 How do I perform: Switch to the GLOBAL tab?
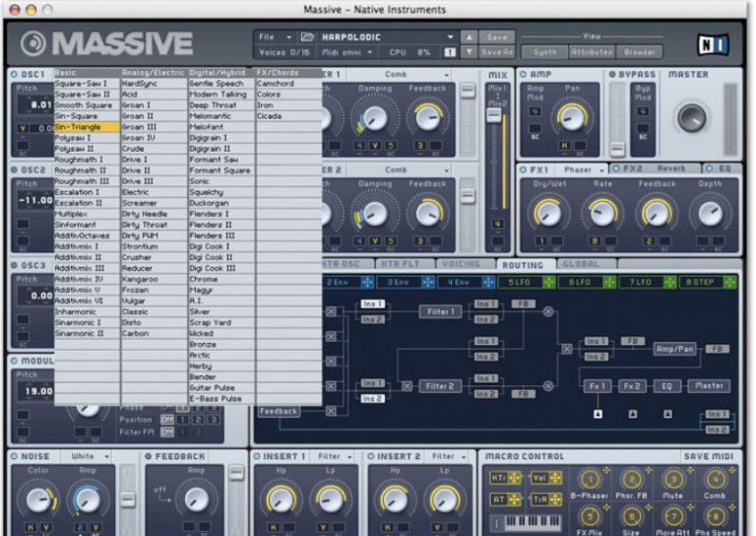pos(582,264)
